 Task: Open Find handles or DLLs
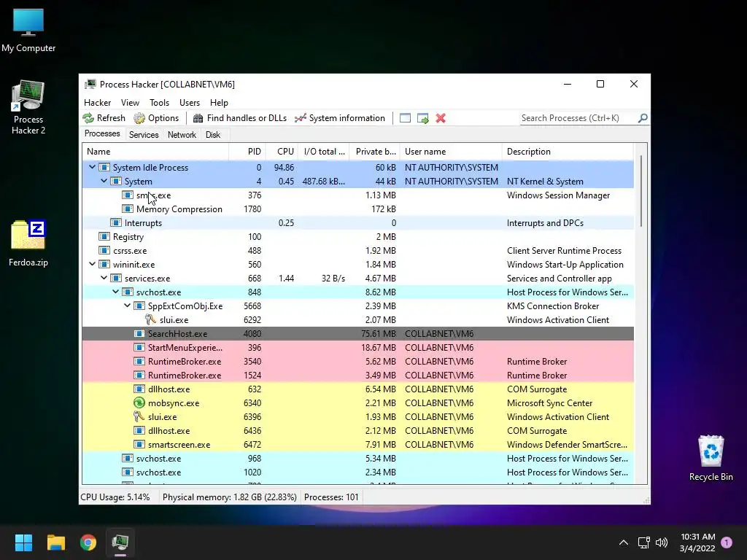[x=240, y=118]
